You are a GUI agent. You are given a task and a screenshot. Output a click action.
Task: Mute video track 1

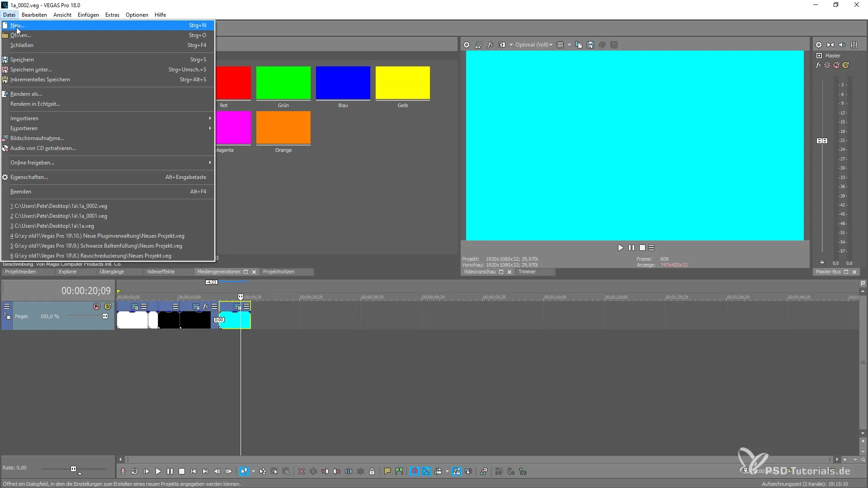(97, 306)
